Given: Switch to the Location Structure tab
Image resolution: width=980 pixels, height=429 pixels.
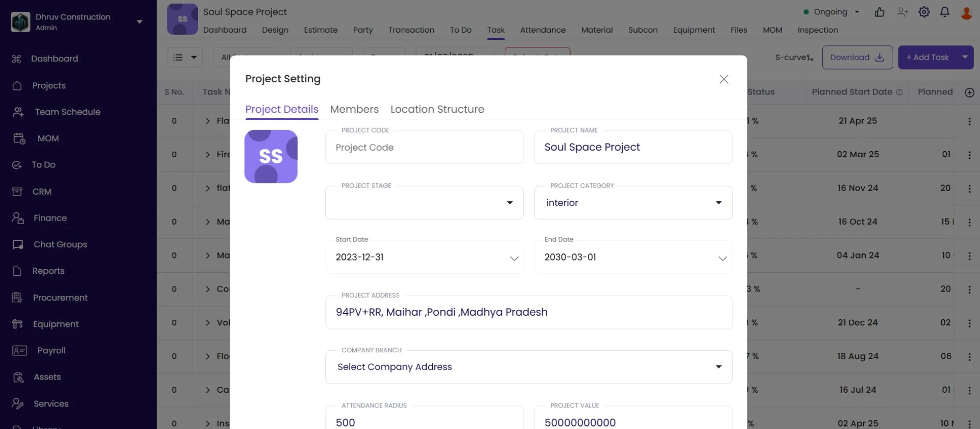Looking at the screenshot, I should [437, 109].
